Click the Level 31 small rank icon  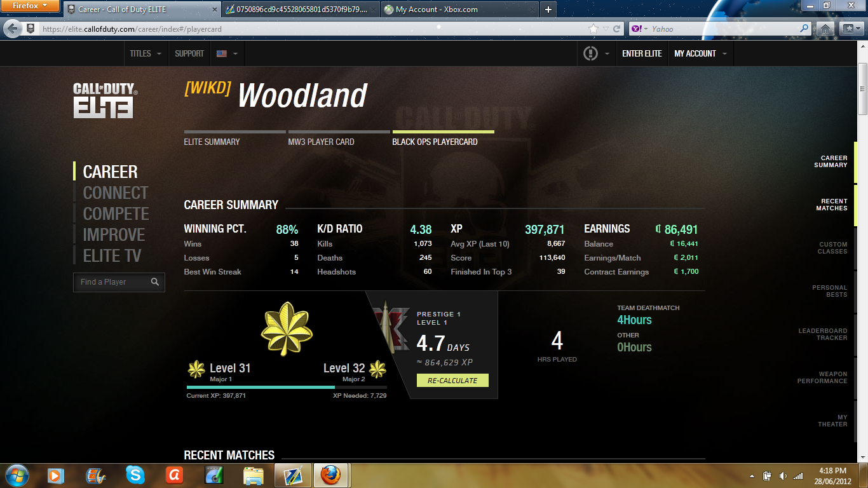click(x=196, y=369)
